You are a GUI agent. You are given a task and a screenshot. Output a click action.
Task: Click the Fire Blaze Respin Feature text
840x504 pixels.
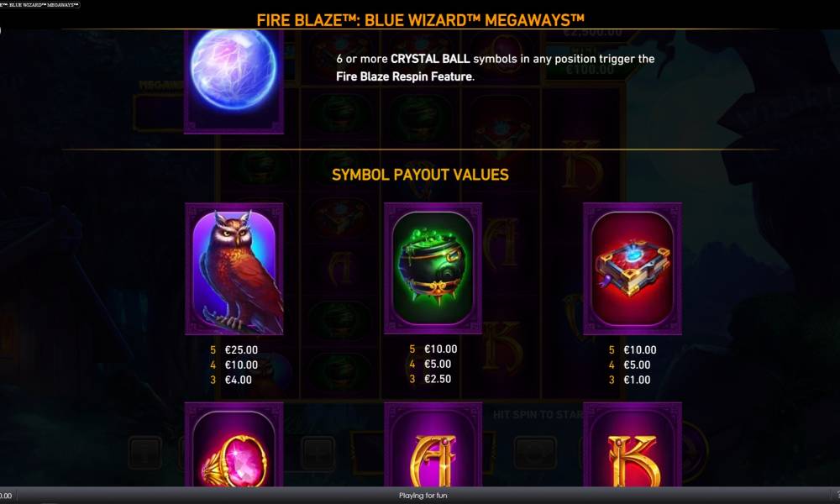point(405,76)
